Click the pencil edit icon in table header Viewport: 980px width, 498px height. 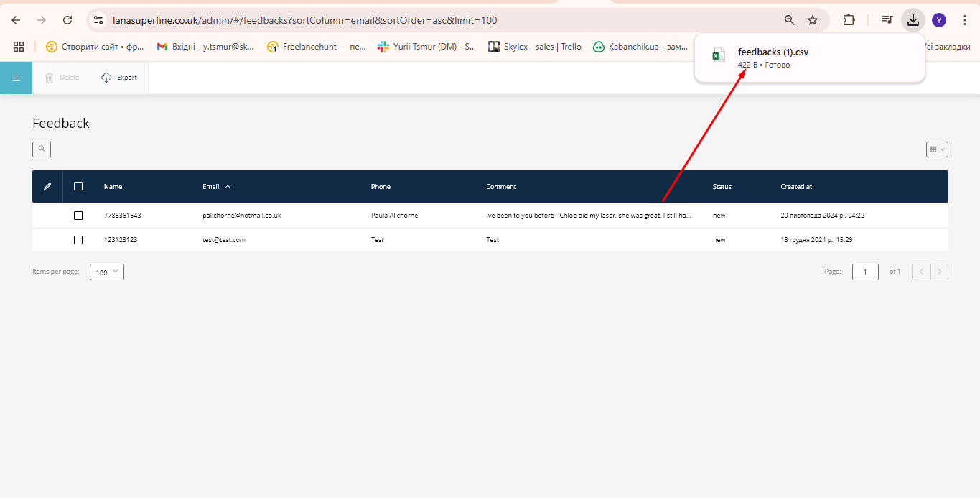click(x=47, y=187)
